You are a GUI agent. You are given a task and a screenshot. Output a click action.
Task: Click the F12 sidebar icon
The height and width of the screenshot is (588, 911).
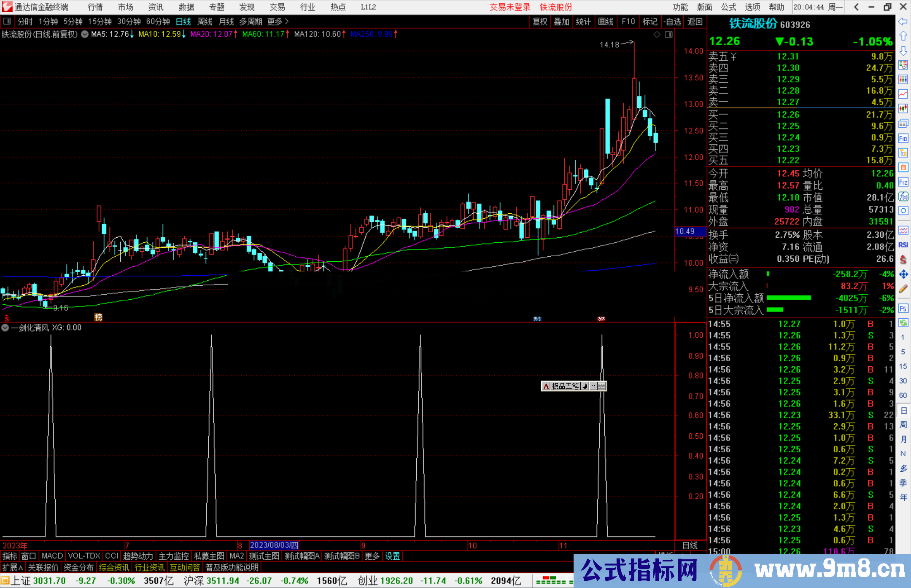[903, 182]
